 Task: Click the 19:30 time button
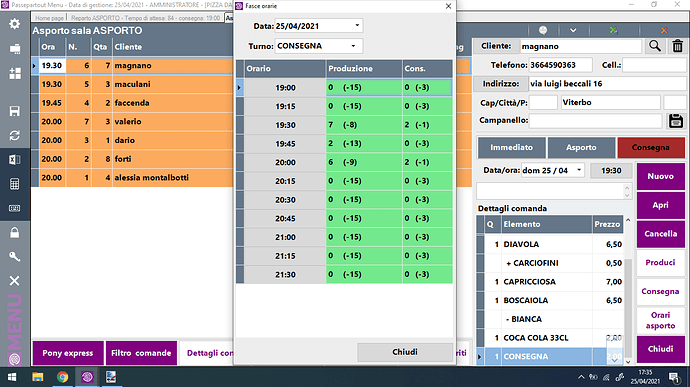(611, 170)
